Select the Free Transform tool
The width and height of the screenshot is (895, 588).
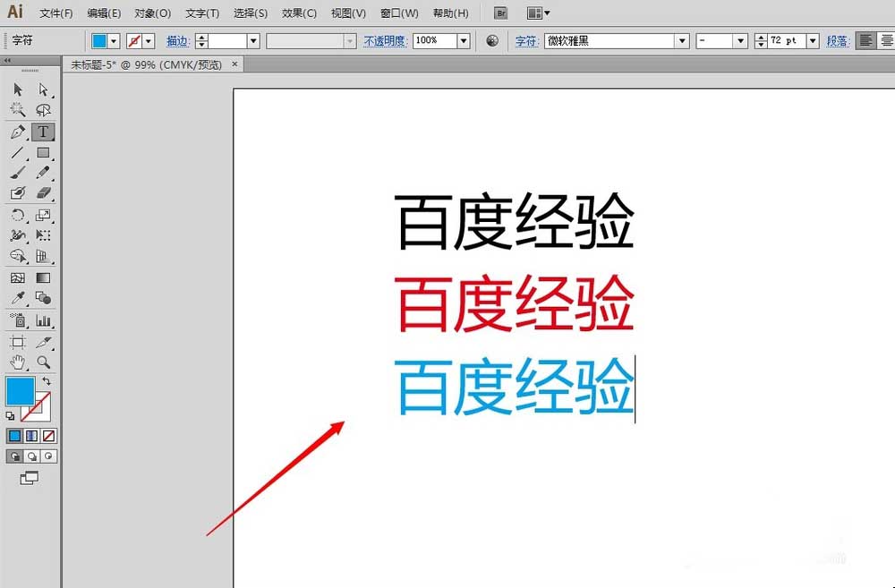click(43, 235)
